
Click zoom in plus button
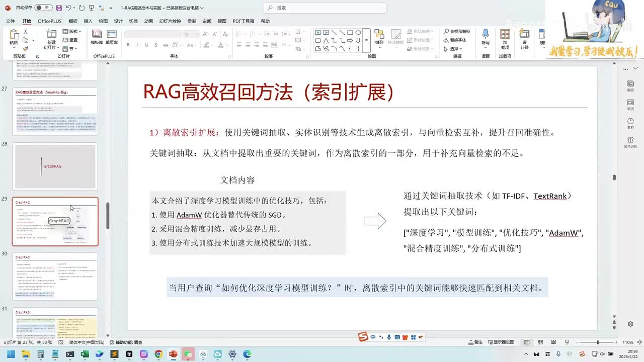[617, 342]
